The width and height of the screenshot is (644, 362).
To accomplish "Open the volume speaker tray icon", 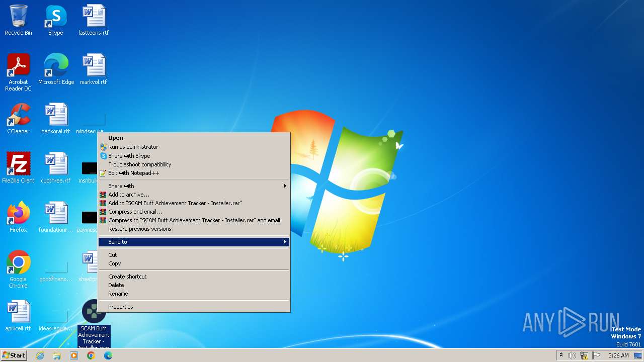I will click(572, 355).
